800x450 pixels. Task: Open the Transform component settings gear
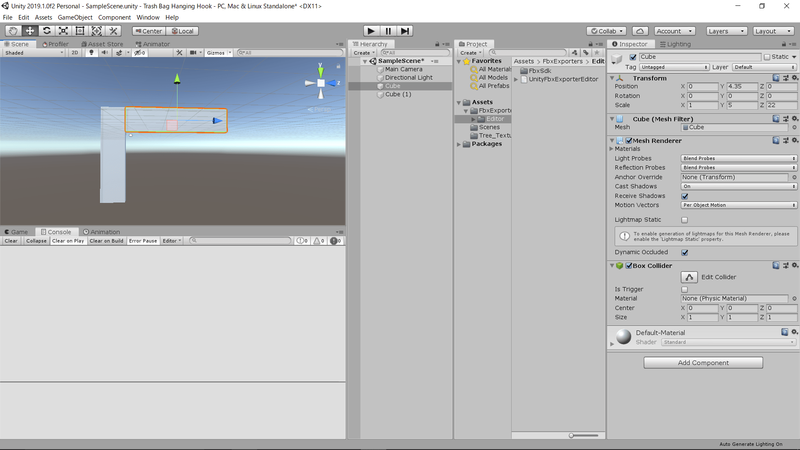[795, 78]
